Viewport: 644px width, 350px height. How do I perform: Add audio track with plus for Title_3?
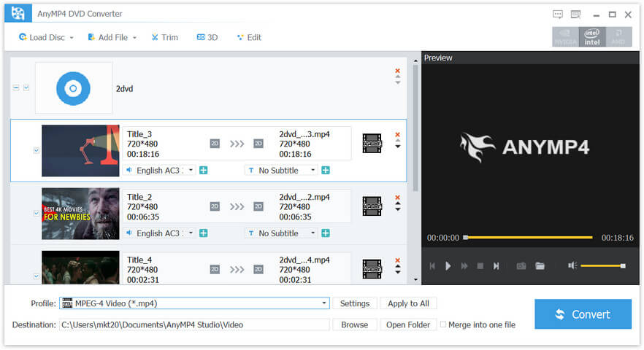coord(204,171)
